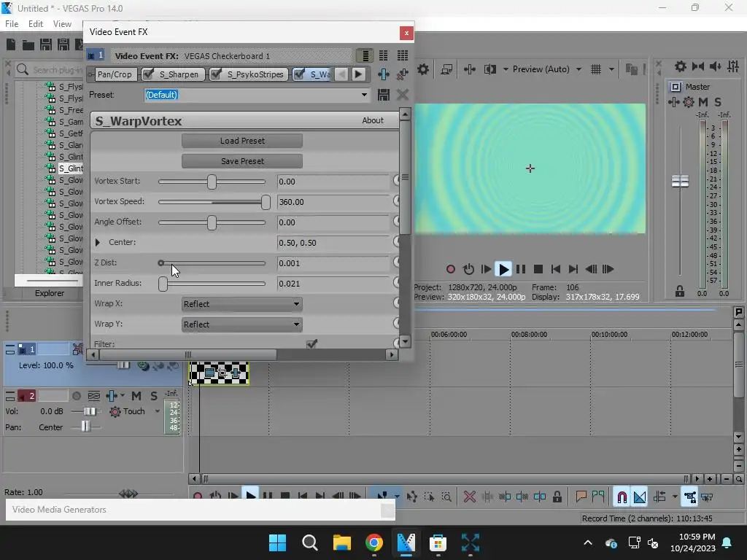Open File Explorer from the taskbar
Screen dimensions: 747x560
tap(341, 542)
